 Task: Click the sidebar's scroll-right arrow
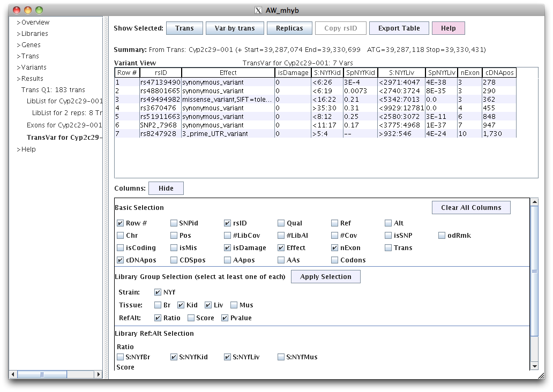(x=99, y=374)
